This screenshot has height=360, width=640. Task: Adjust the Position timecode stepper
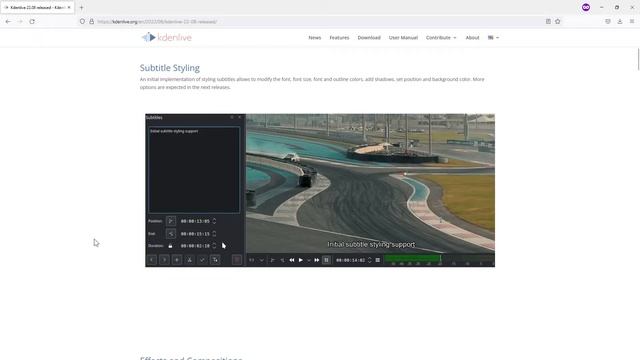214,221
